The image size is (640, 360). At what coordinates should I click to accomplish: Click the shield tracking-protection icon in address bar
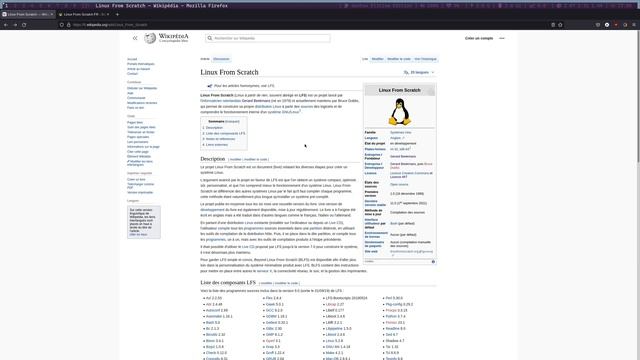62,25
